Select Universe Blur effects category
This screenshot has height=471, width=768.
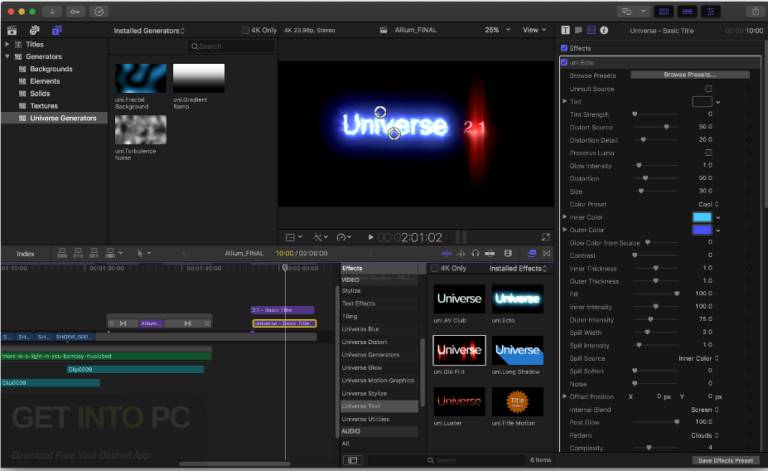(360, 329)
